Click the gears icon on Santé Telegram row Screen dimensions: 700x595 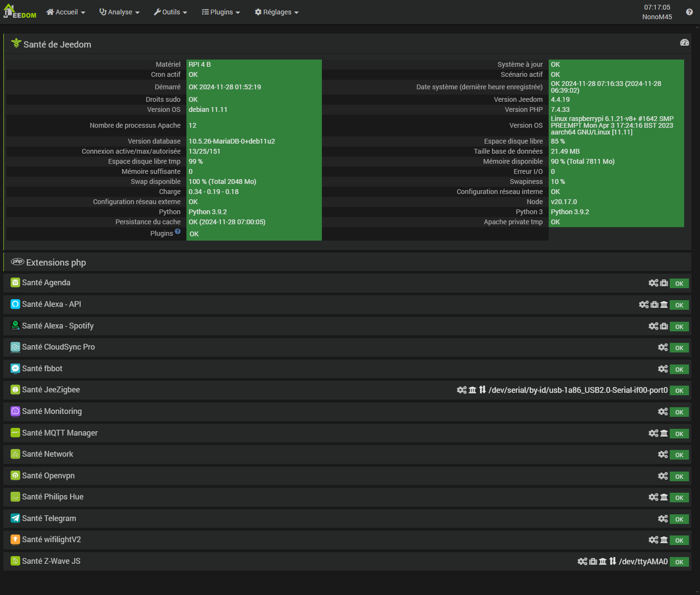(663, 519)
